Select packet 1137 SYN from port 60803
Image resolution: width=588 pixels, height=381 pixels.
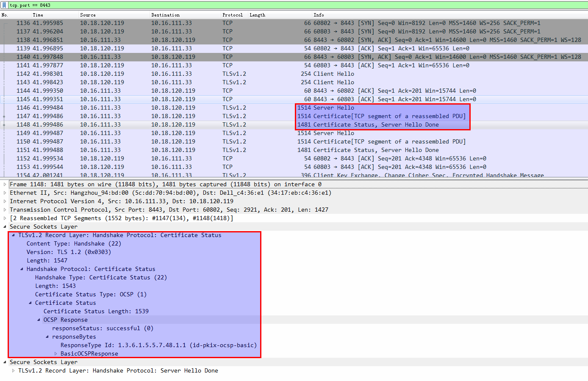[x=294, y=31]
